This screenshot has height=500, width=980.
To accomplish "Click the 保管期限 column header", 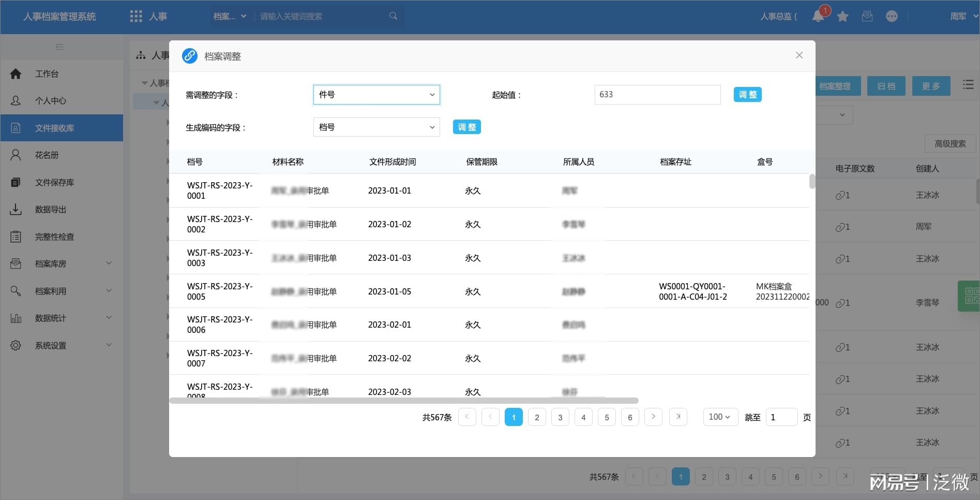I will [x=481, y=162].
